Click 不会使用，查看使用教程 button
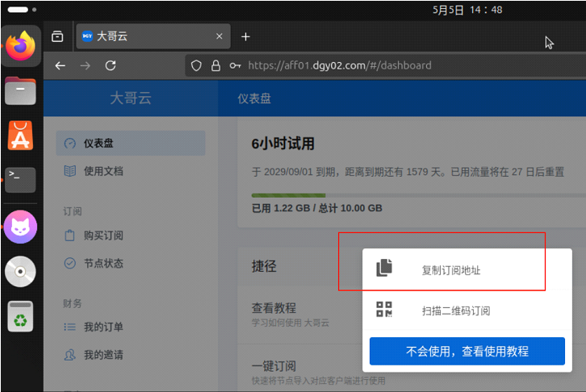Screen dimensions: 586x392 click(467, 352)
